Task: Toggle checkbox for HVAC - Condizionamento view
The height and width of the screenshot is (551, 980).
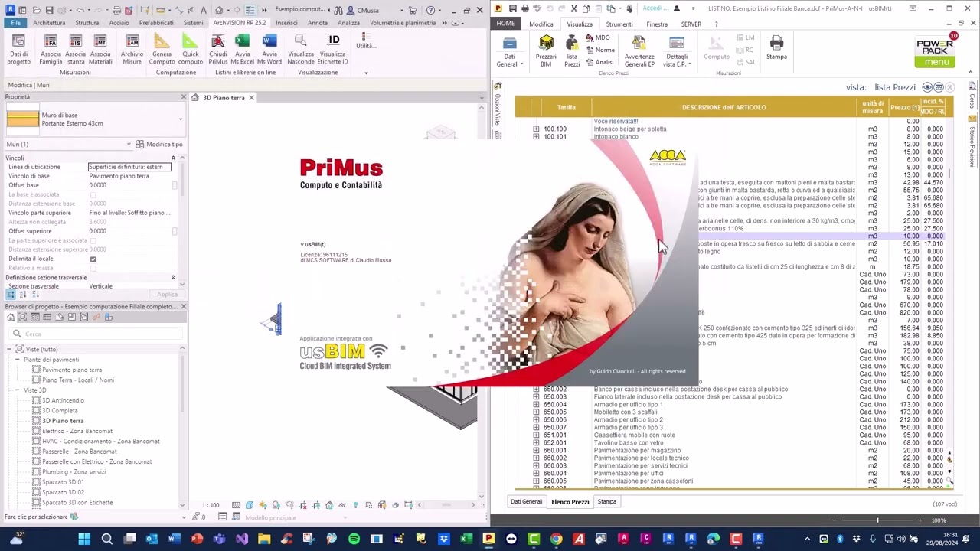Action: [x=36, y=442]
